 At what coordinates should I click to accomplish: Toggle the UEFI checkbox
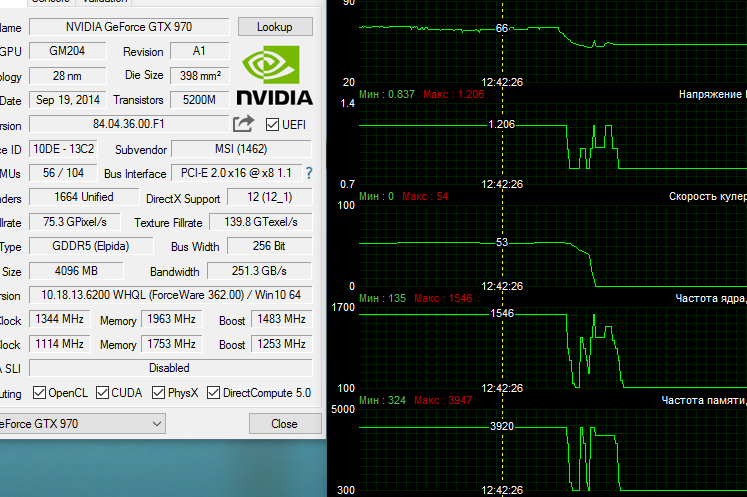(x=272, y=125)
